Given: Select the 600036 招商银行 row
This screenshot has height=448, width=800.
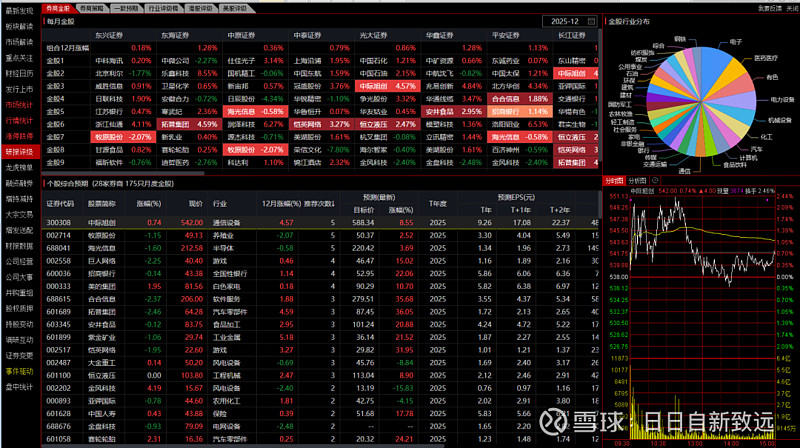Looking at the screenshot, I should coord(321,273).
